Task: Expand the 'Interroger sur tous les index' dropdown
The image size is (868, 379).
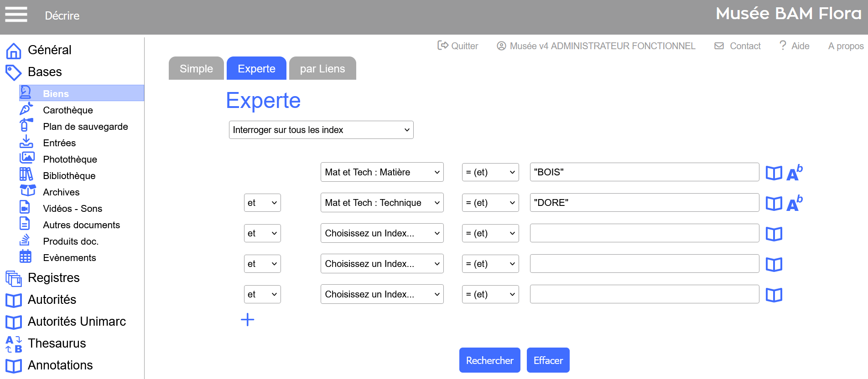Action: tap(321, 130)
